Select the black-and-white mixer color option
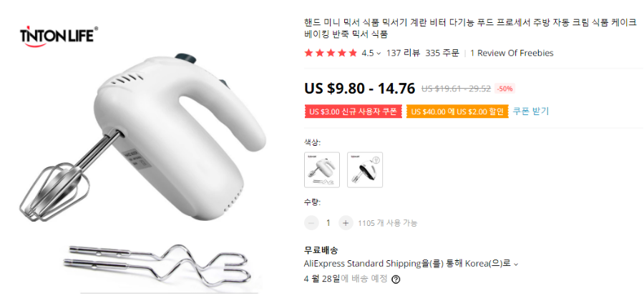The image size is (644, 296). point(365,170)
